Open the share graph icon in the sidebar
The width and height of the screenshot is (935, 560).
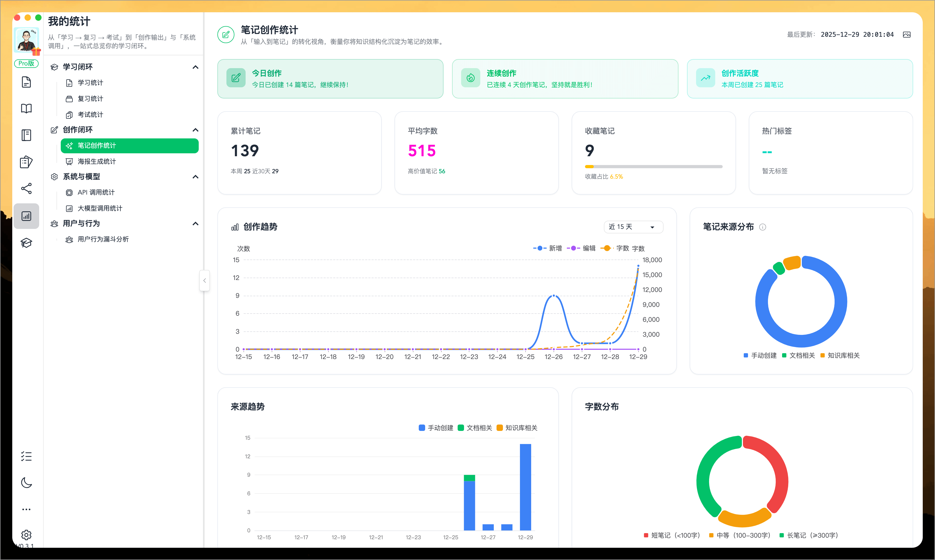click(26, 189)
